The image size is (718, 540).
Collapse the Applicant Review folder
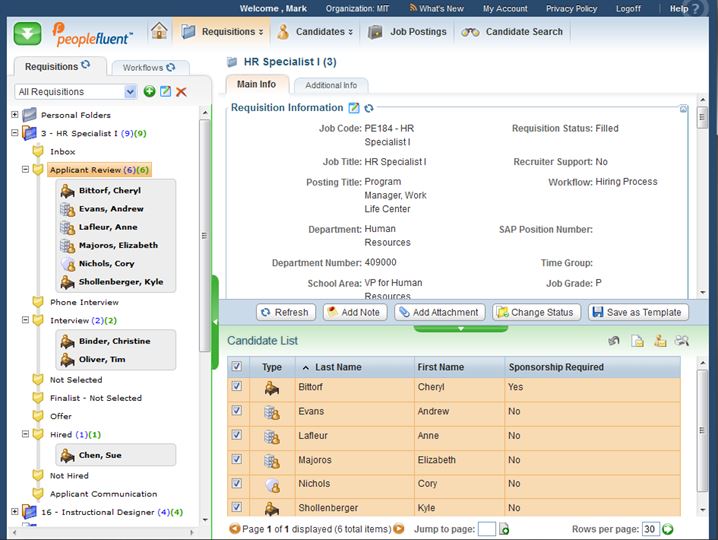[26, 170]
